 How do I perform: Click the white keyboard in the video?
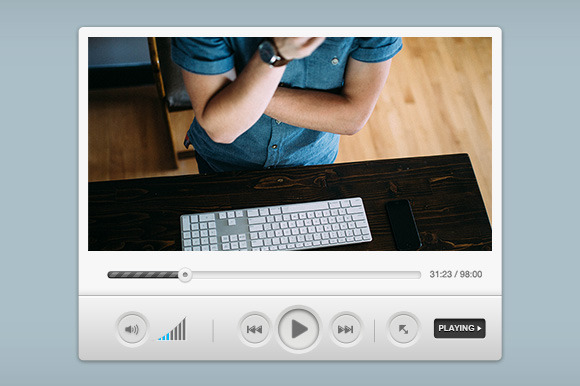pos(276,224)
